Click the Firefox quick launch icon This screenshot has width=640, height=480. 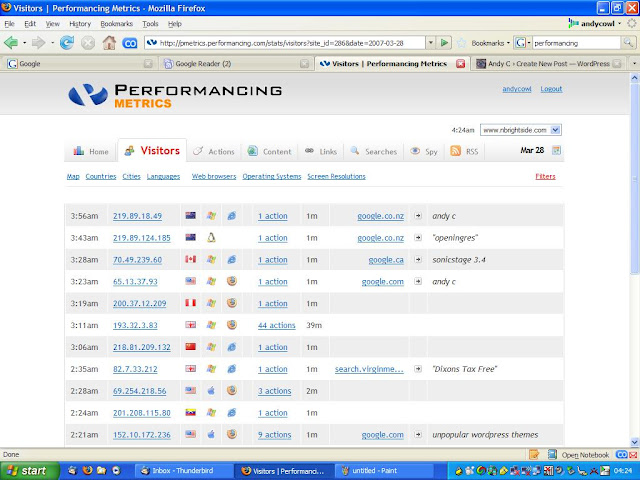tap(87, 471)
